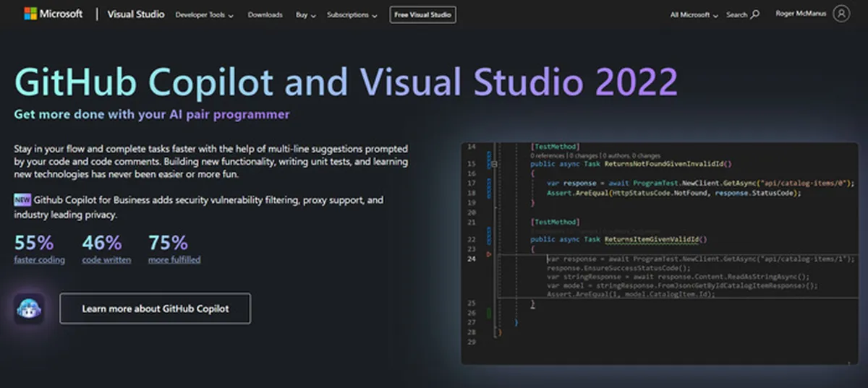Click the NEW badge beside Copilot for Business

(x=22, y=199)
